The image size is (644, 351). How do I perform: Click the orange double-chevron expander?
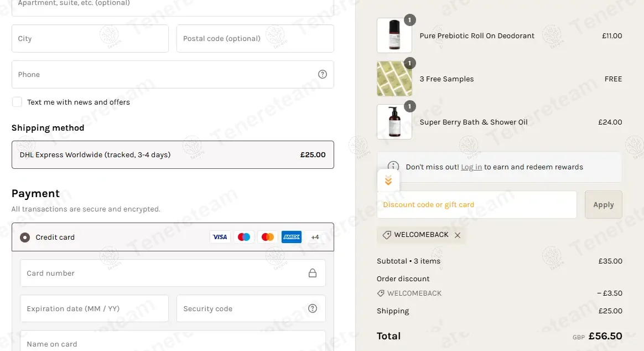click(388, 180)
